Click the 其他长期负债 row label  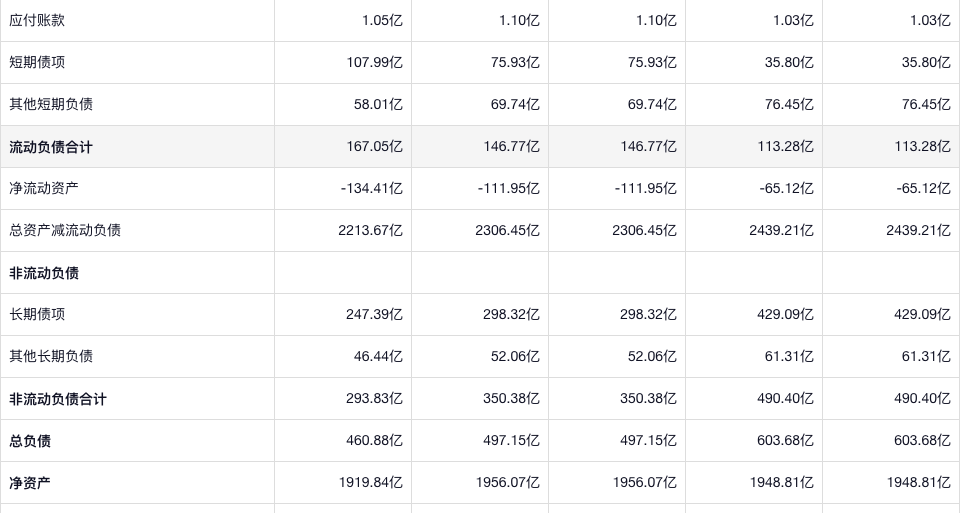pos(51,356)
